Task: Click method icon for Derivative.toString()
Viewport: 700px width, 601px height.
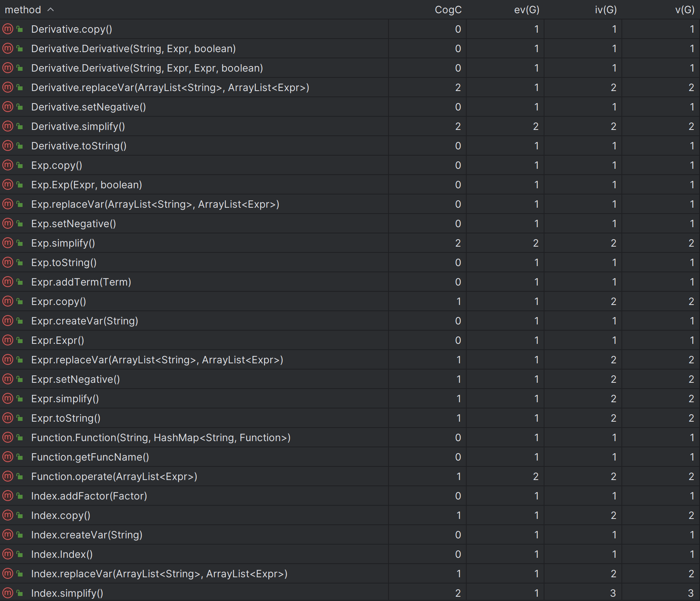Action: [8, 145]
